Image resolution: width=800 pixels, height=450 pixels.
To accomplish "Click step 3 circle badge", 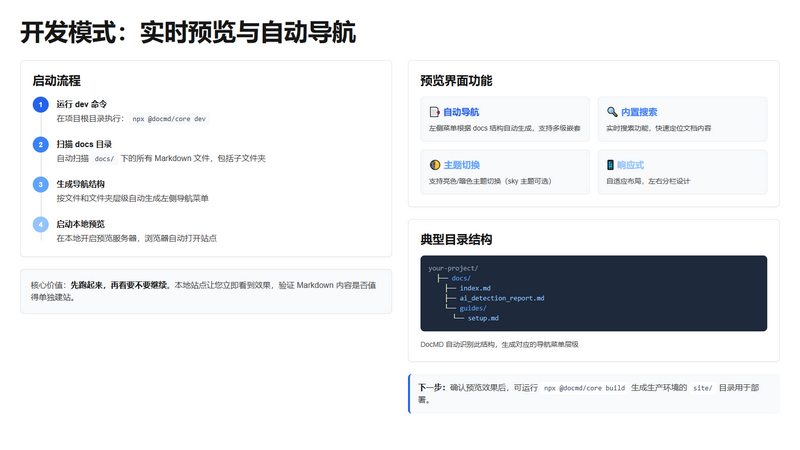I will tap(41, 184).
